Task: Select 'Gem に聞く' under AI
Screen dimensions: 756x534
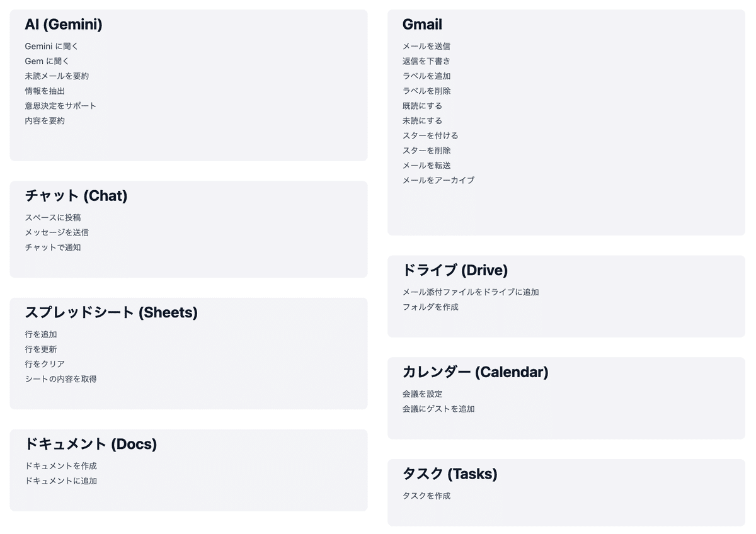Action: [x=47, y=61]
